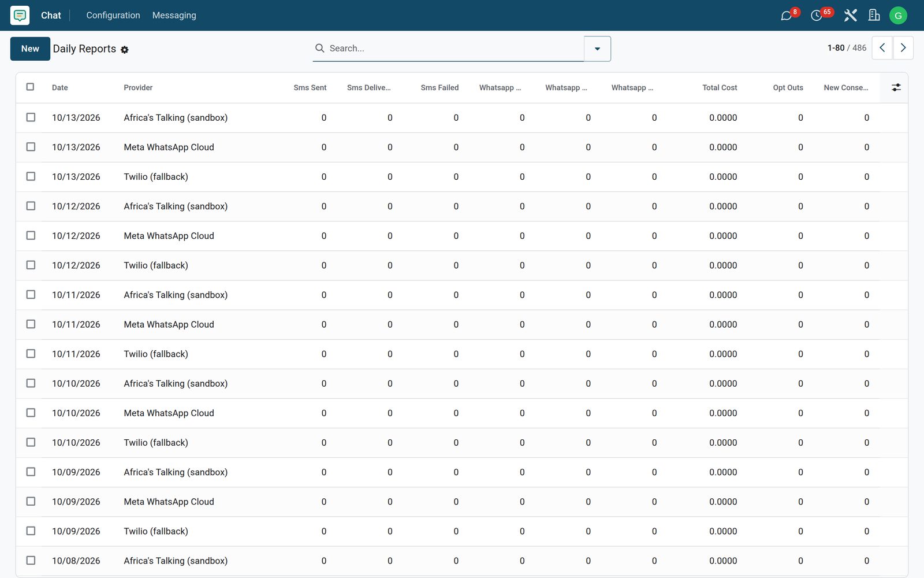The width and height of the screenshot is (924, 578).
Task: Sort by the Sms Failed column header
Action: pos(439,88)
